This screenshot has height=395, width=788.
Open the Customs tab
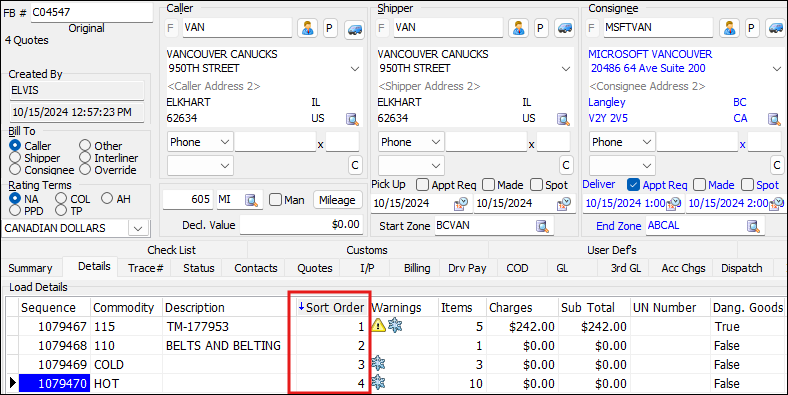tap(367, 250)
